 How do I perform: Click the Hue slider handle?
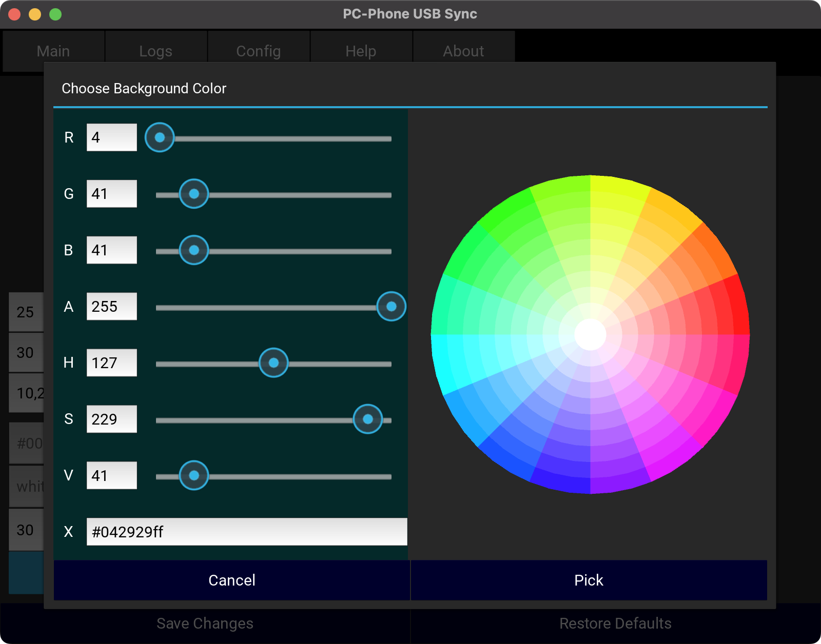point(273,363)
